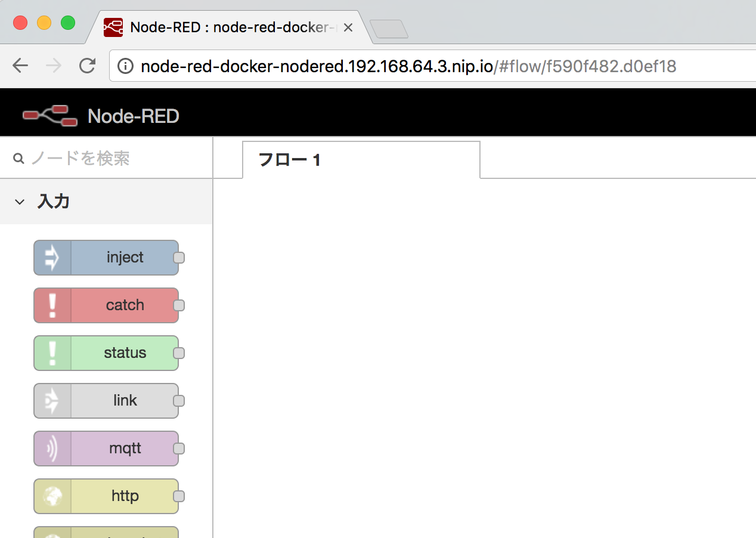
Task: Click the catch node exclamation icon
Action: [x=52, y=305]
